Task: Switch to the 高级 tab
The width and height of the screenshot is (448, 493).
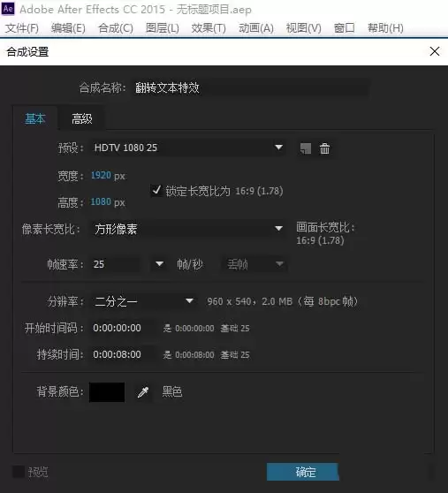Action: click(x=82, y=119)
